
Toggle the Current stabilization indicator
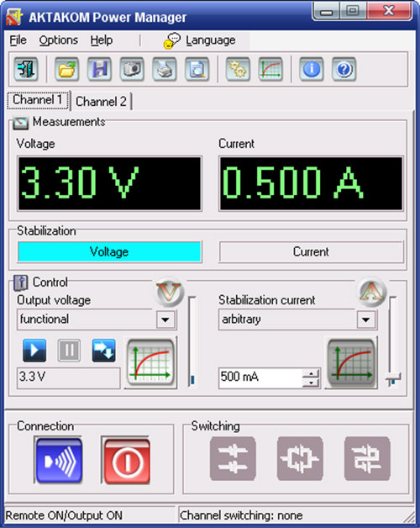click(x=311, y=251)
